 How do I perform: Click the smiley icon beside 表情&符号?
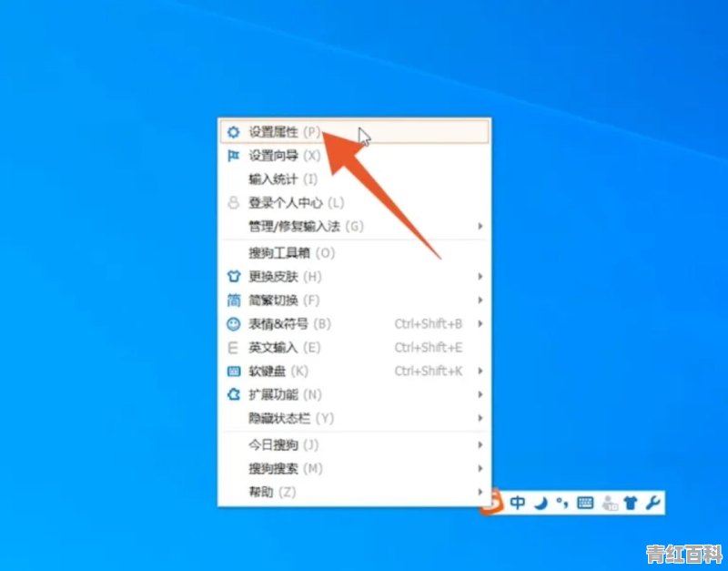click(234, 324)
